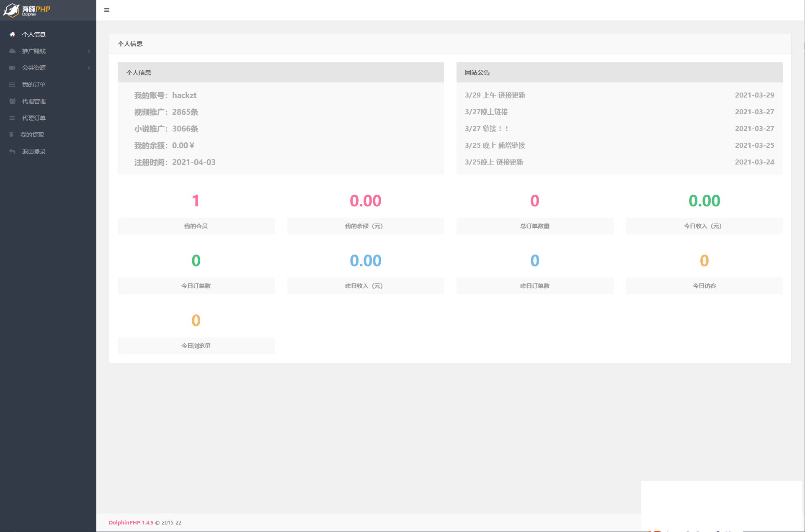The height and width of the screenshot is (532, 805).
Task: Click the DolphinPHP 1.4.5 footer link
Action: [131, 522]
